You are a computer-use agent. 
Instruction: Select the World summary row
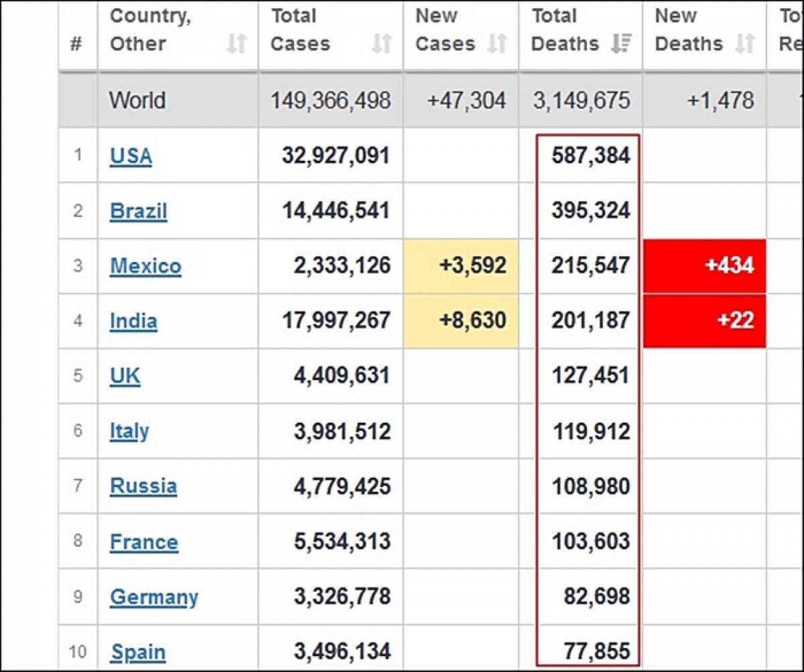pos(431,100)
